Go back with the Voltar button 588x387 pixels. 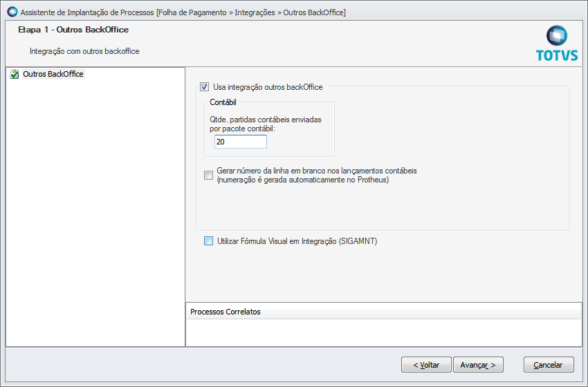point(426,364)
